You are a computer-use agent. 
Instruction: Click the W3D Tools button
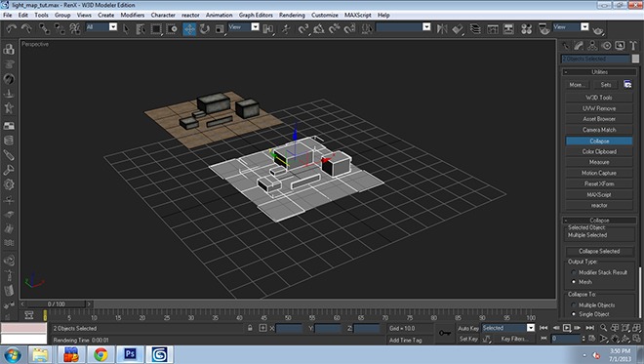[x=599, y=98]
